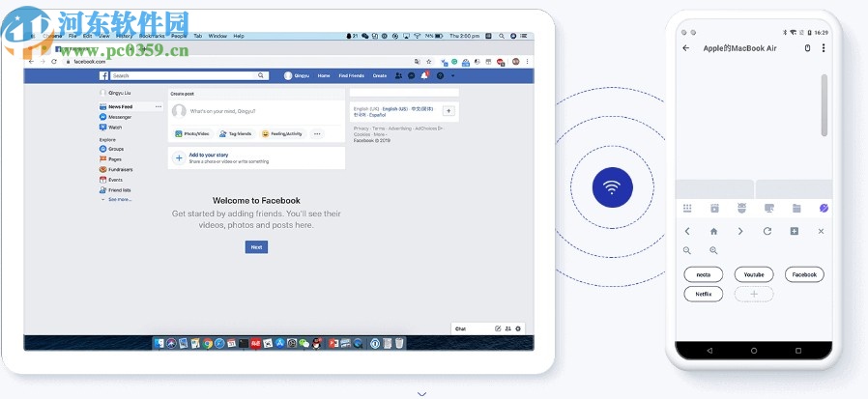This screenshot has height=399, width=868.
Task: Click the phone screen vertical scrollbar
Action: [825, 105]
